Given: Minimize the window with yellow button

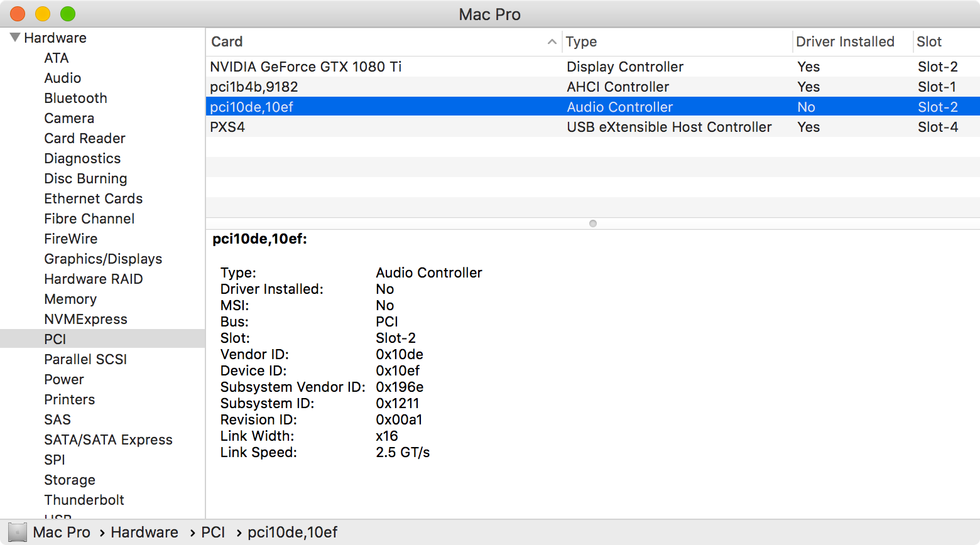Looking at the screenshot, I should tap(43, 14).
